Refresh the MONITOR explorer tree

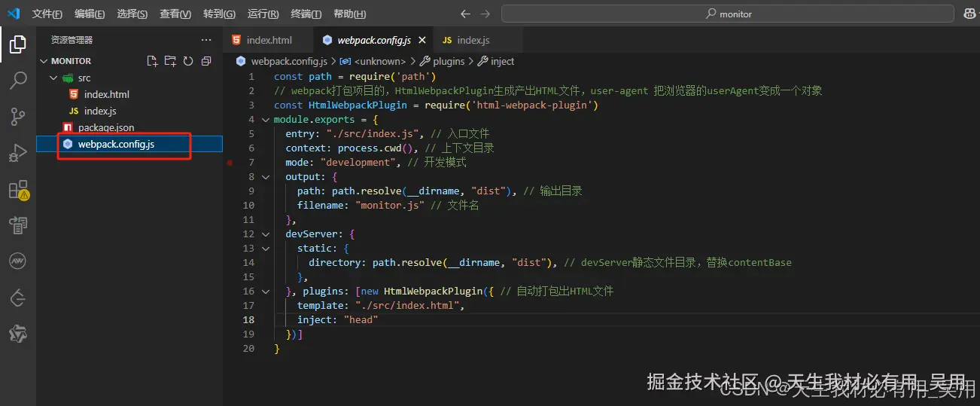tap(188, 61)
